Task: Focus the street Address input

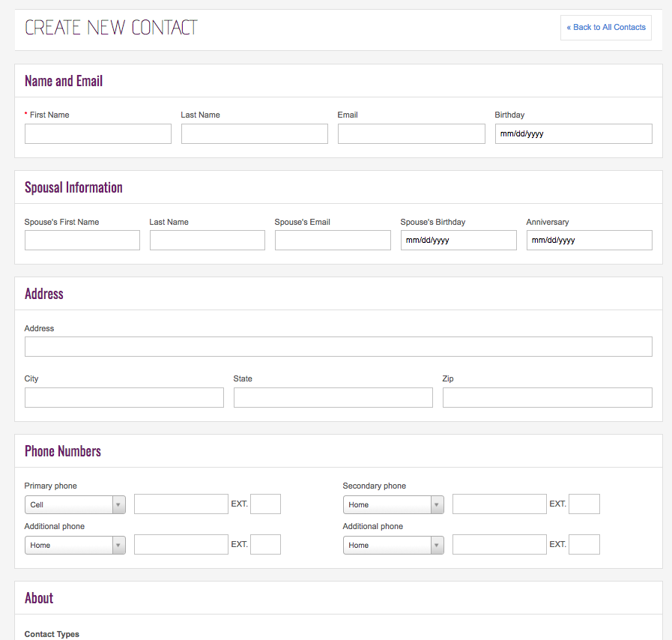Action: click(338, 347)
